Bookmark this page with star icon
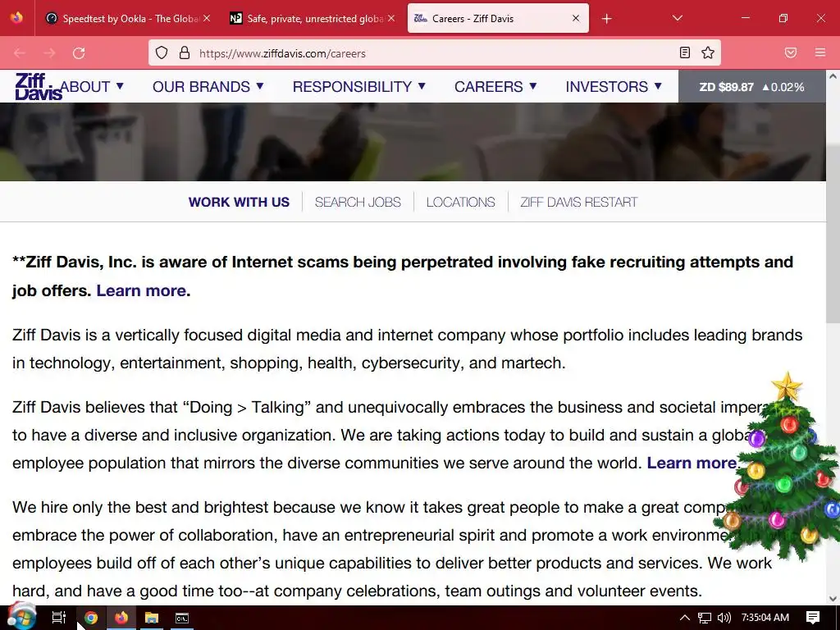Viewport: 840px width, 630px height. tap(708, 52)
